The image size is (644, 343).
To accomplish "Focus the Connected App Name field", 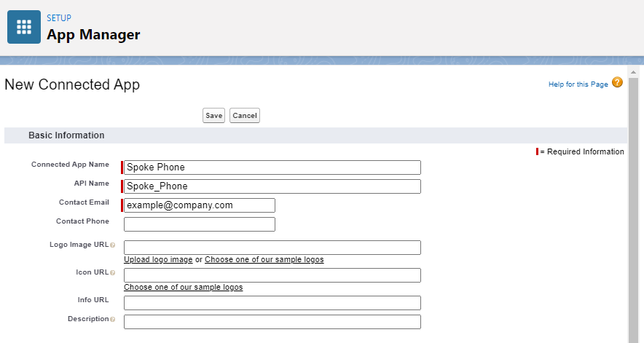I will coord(272,167).
